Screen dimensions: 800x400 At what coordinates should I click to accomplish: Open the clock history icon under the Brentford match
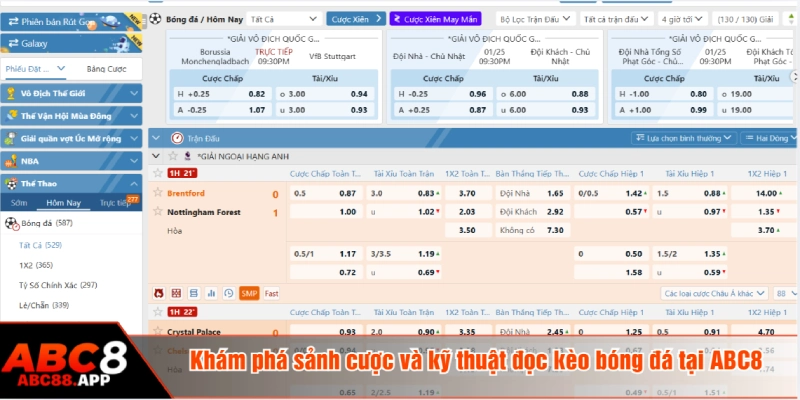[x=229, y=293]
